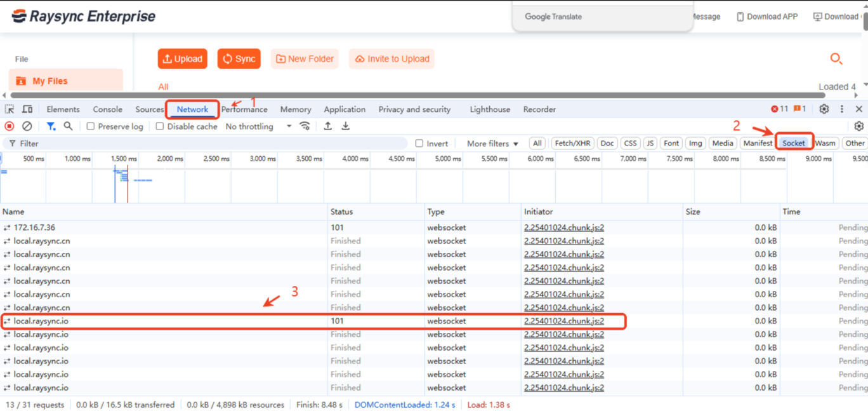This screenshot has width=868, height=411.
Task: Sort requests by Initiator column header
Action: [602, 212]
